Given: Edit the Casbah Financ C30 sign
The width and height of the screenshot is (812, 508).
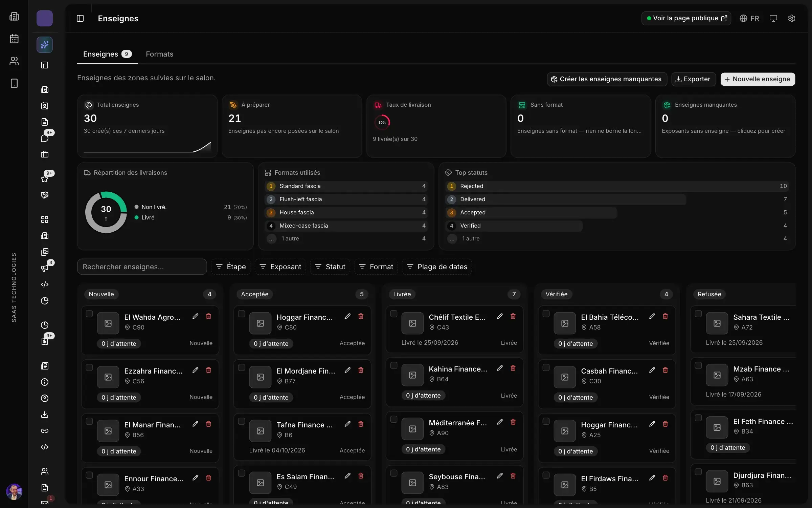Looking at the screenshot, I should [652, 370].
